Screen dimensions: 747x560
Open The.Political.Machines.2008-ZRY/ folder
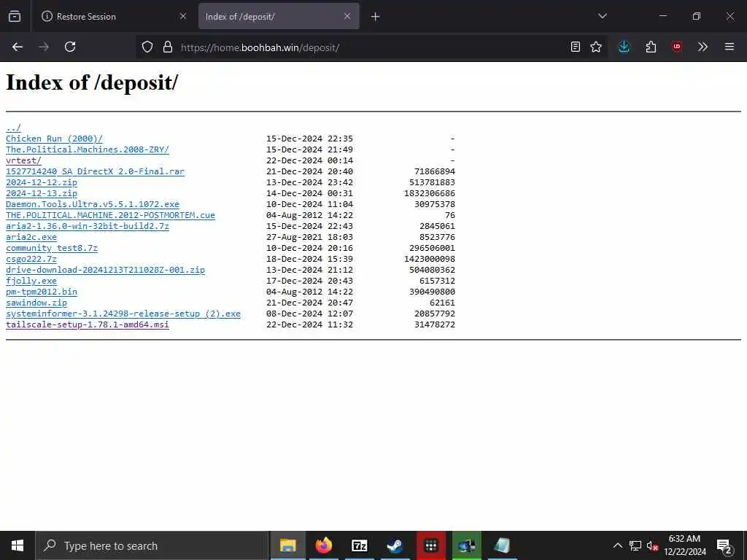[x=88, y=149]
